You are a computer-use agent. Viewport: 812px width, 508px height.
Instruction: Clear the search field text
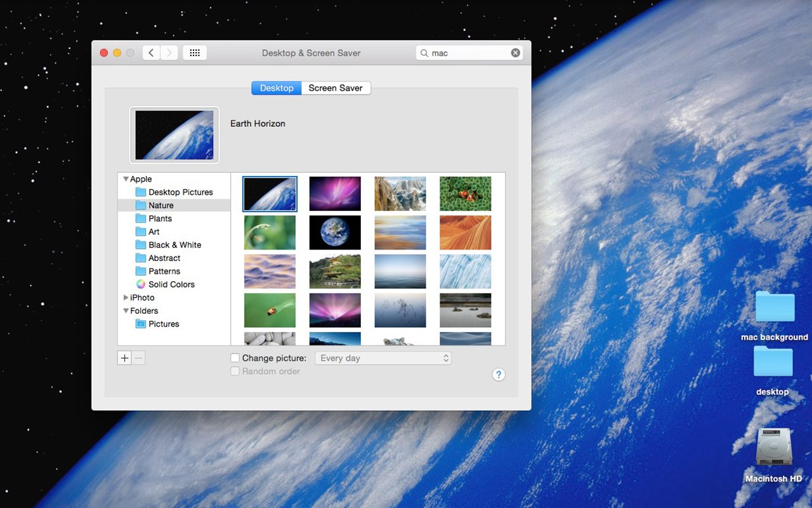(515, 53)
